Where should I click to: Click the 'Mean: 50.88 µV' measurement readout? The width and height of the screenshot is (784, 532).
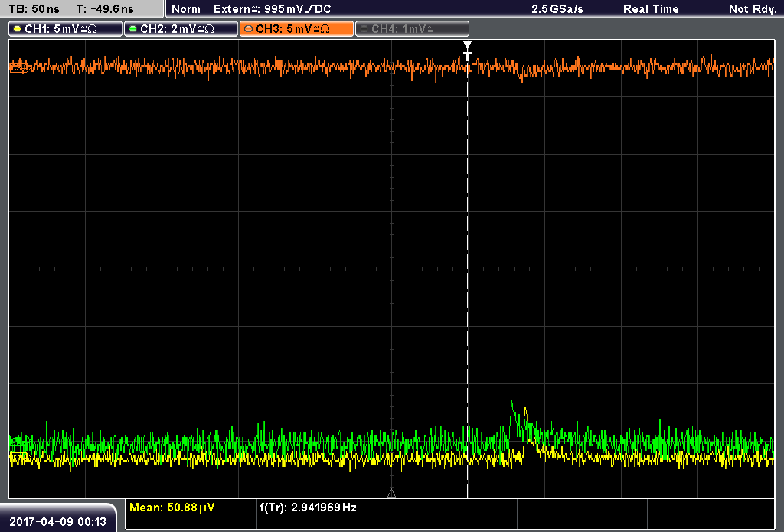[172, 508]
